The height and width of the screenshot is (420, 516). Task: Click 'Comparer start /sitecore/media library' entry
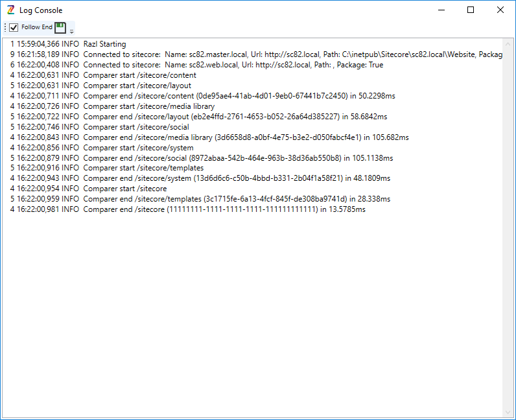tap(112, 106)
